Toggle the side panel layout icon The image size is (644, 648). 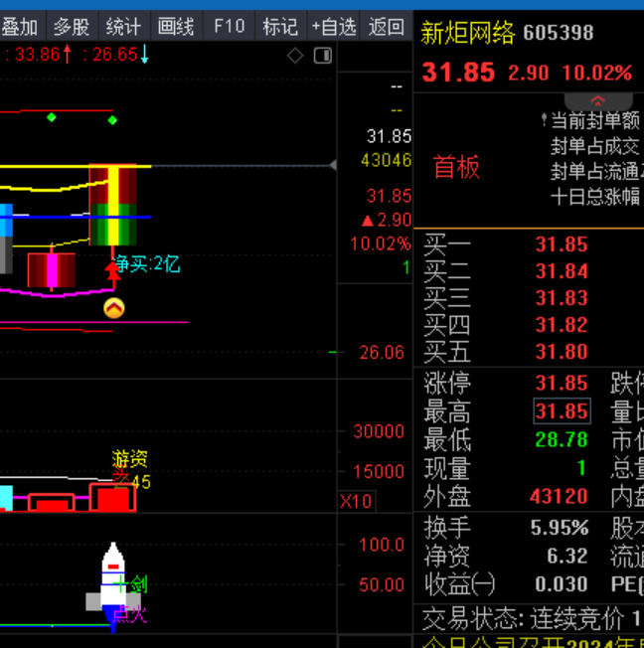[323, 56]
